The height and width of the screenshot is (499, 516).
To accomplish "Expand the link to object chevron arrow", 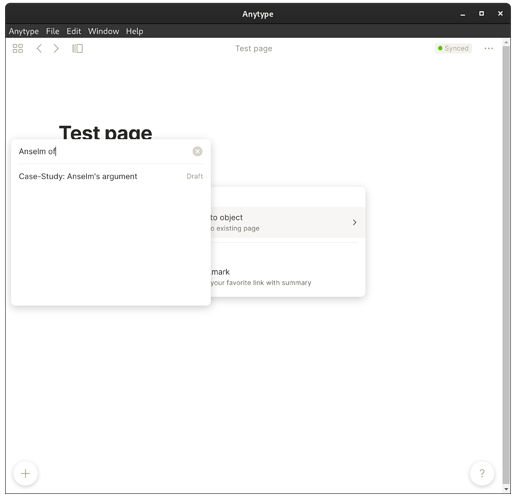I will [x=354, y=222].
